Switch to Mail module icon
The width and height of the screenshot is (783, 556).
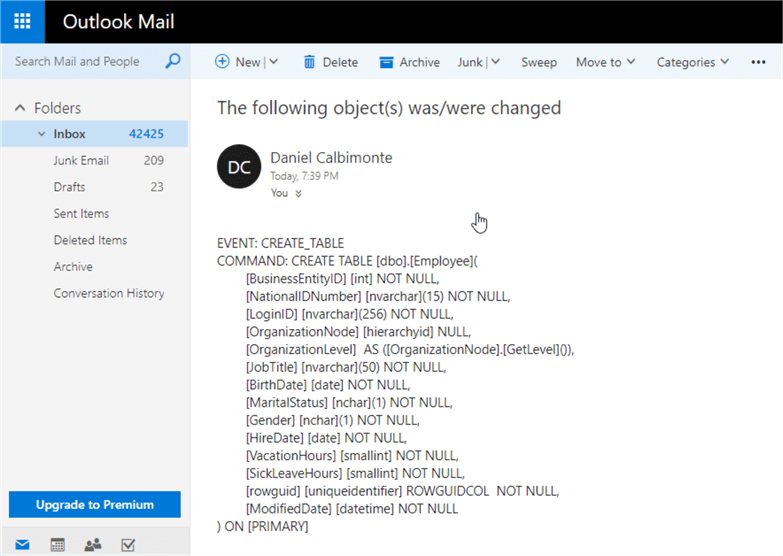click(x=22, y=545)
